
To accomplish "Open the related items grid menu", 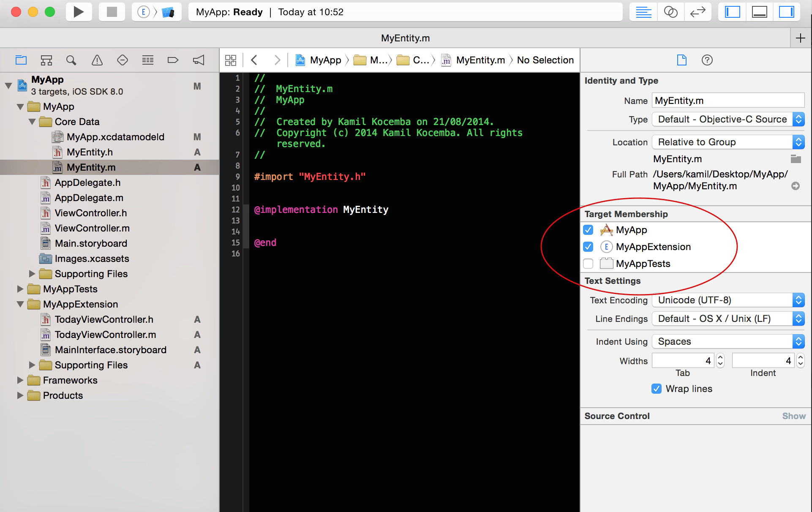I will (231, 60).
